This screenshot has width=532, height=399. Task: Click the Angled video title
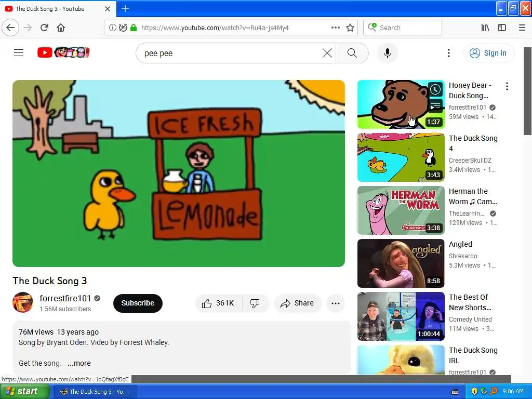coord(460,244)
